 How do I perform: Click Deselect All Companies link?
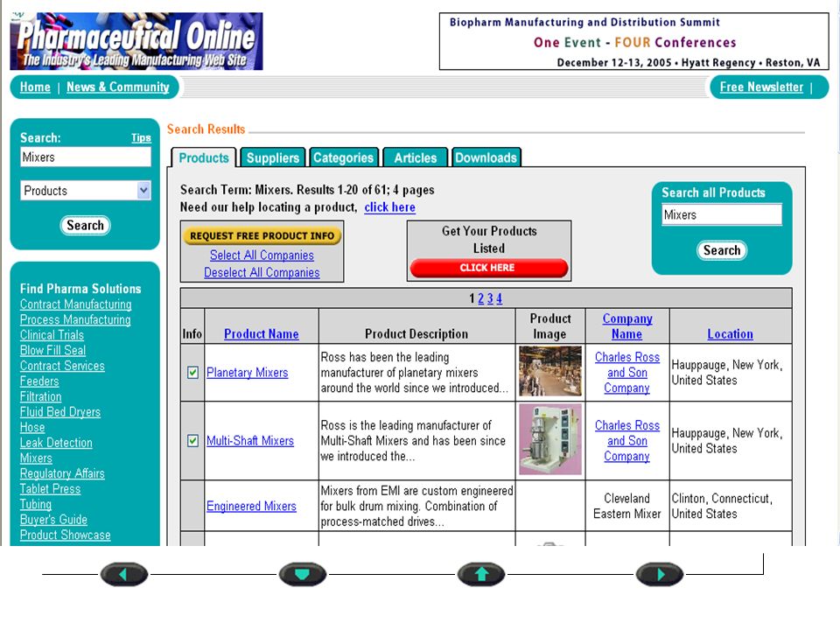tap(262, 272)
